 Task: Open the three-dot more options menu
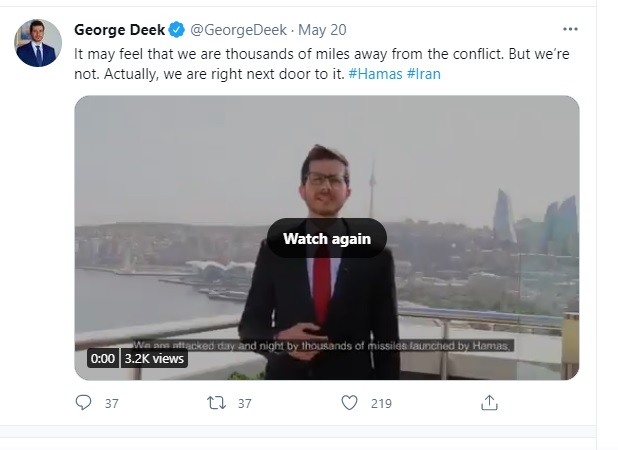point(570,29)
